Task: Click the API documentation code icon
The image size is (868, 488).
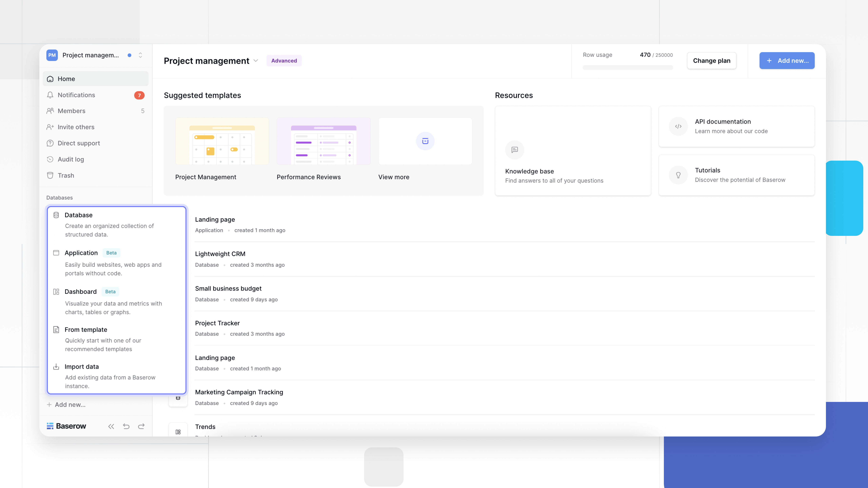Action: tap(678, 126)
